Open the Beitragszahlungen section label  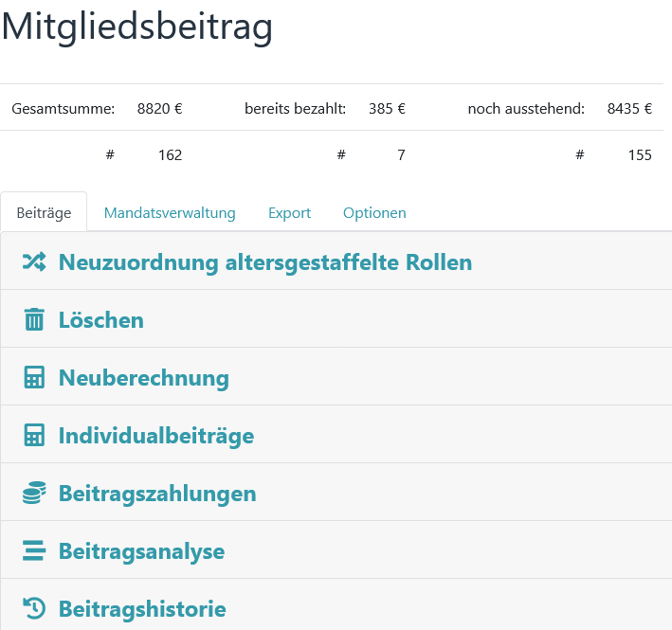click(157, 494)
